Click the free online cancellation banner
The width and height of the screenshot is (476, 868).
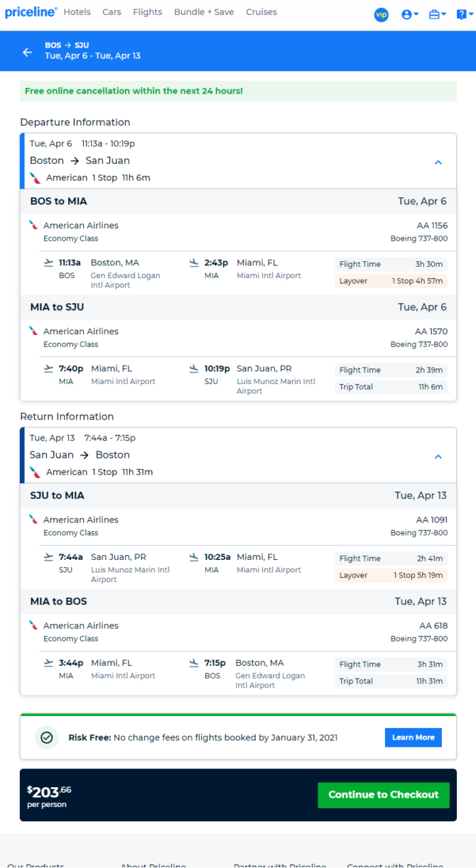(x=238, y=91)
